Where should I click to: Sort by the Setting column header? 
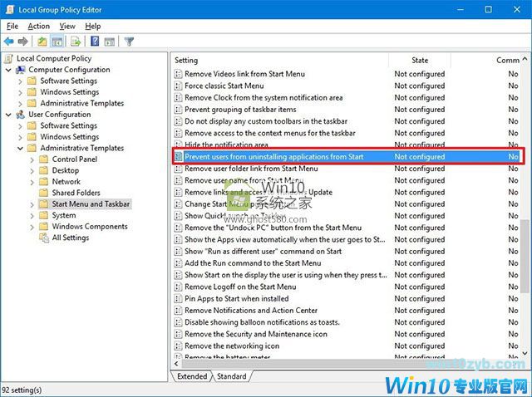(x=280, y=61)
